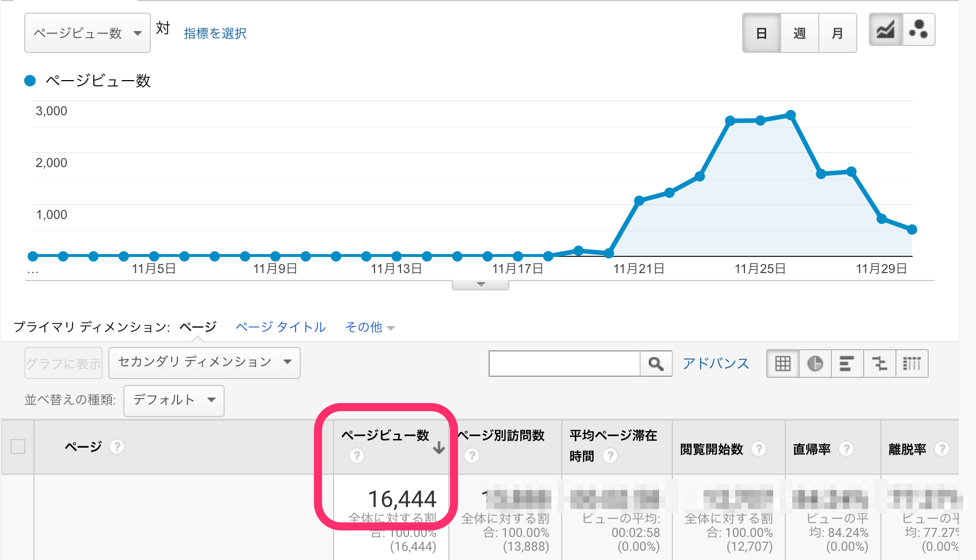Open the pivot table view icon
976x560 pixels.
coord(912,364)
